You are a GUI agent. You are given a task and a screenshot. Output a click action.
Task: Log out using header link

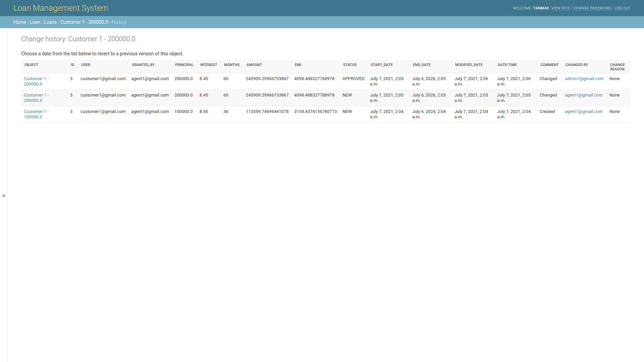click(x=622, y=8)
